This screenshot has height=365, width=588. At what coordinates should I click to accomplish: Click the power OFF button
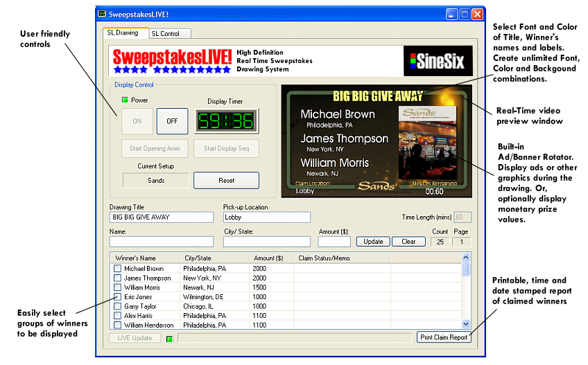pyautogui.click(x=172, y=121)
